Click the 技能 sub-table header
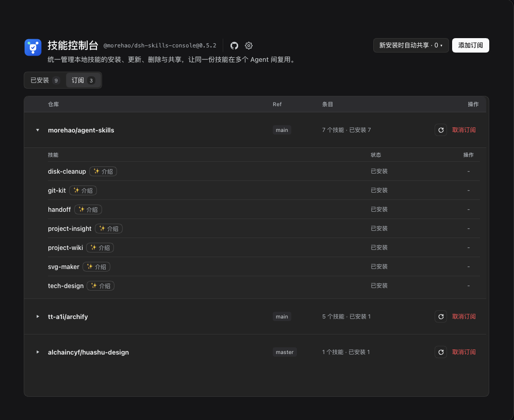The width and height of the screenshot is (514, 420). point(53,155)
